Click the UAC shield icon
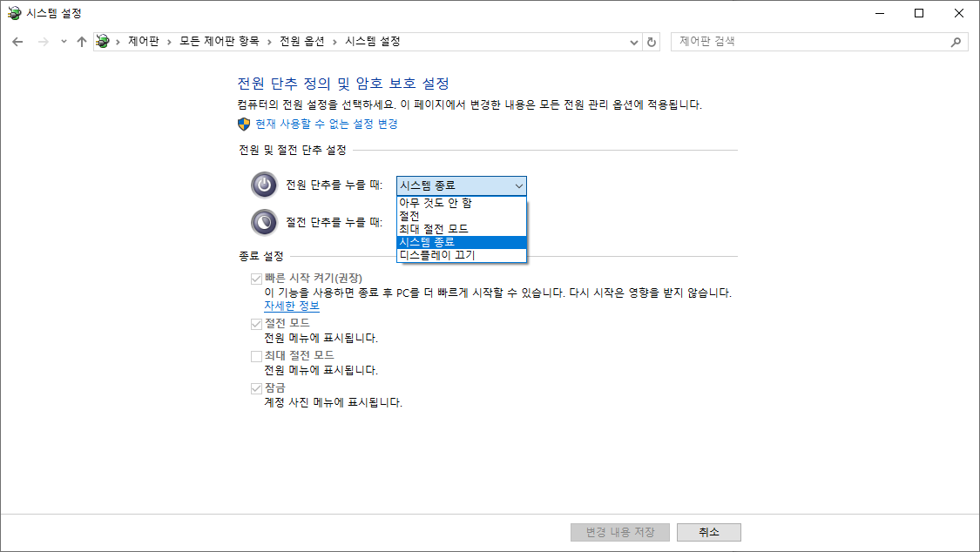This screenshot has width=980, height=552. 244,124
